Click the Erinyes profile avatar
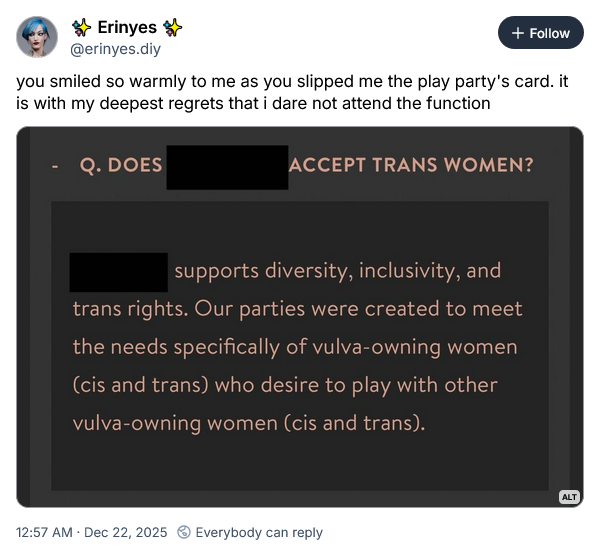Viewport: 600px width, 548px height. (37, 37)
